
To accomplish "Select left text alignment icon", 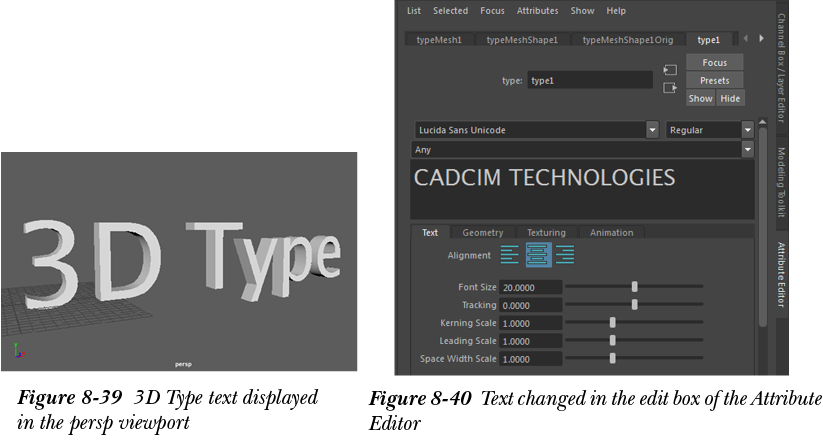I will click(x=510, y=255).
